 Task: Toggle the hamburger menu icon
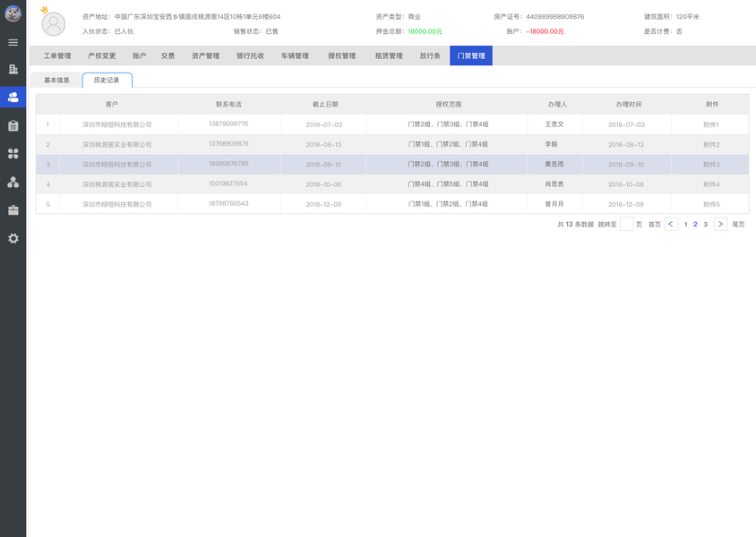pyautogui.click(x=13, y=42)
